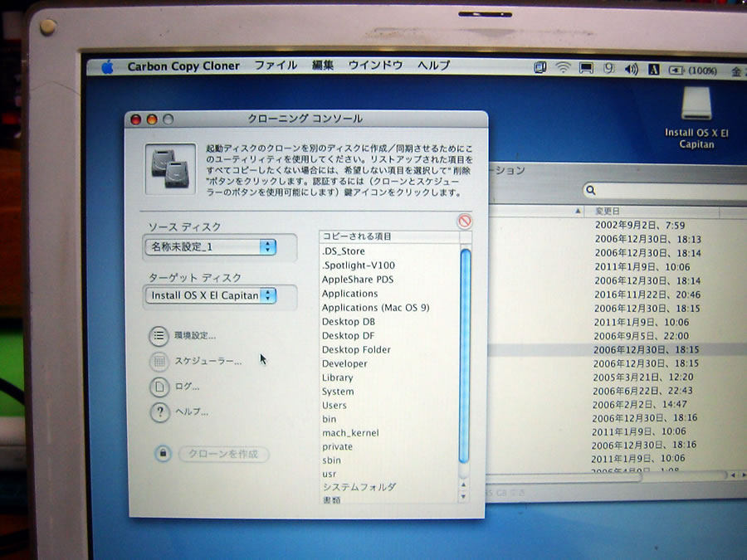This screenshot has width=747, height=560.
Task: Click the sort triangle left of 変更日 in Finder
Action: pos(578,211)
